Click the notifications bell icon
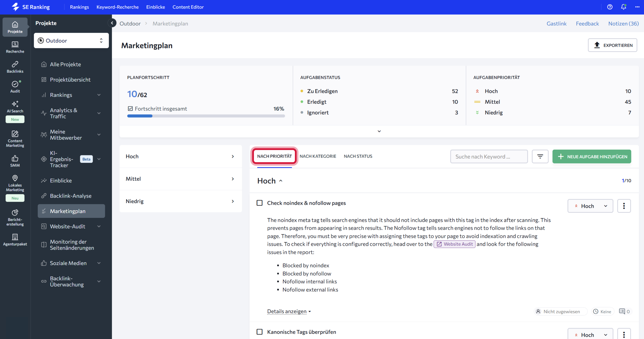The height and width of the screenshot is (339, 644). tap(623, 7)
